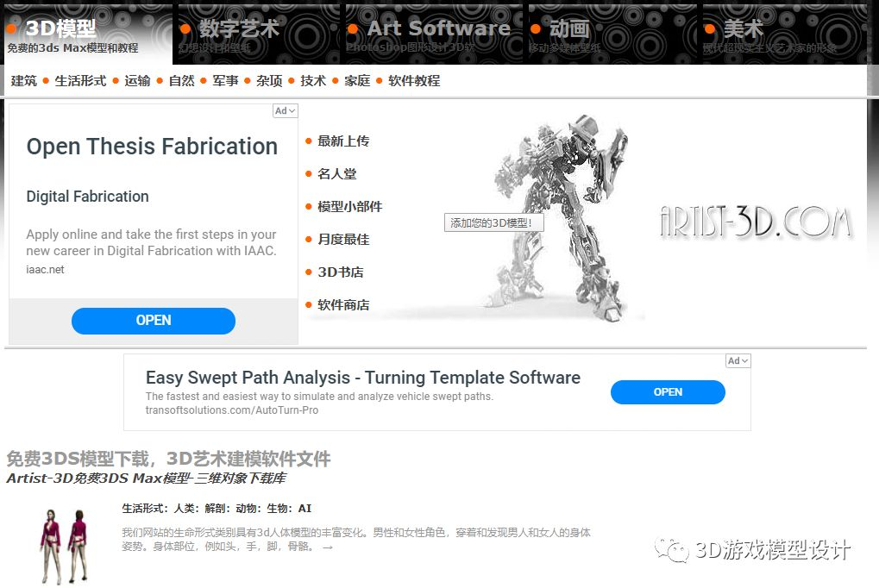Open the Easy Swept Path Analysis headline
The width and height of the screenshot is (879, 588).
point(363,378)
